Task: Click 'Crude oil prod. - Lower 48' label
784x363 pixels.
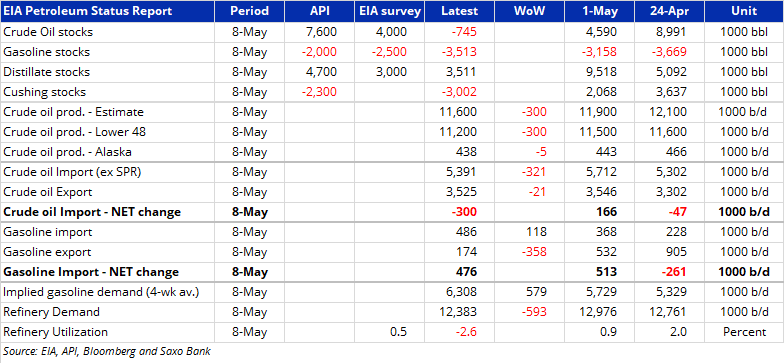Action: [74, 132]
